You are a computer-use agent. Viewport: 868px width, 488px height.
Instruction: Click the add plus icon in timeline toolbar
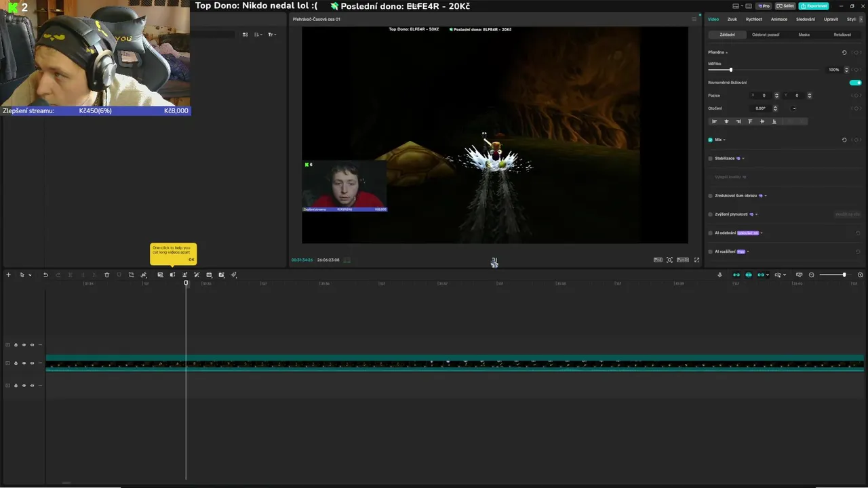pos(8,274)
